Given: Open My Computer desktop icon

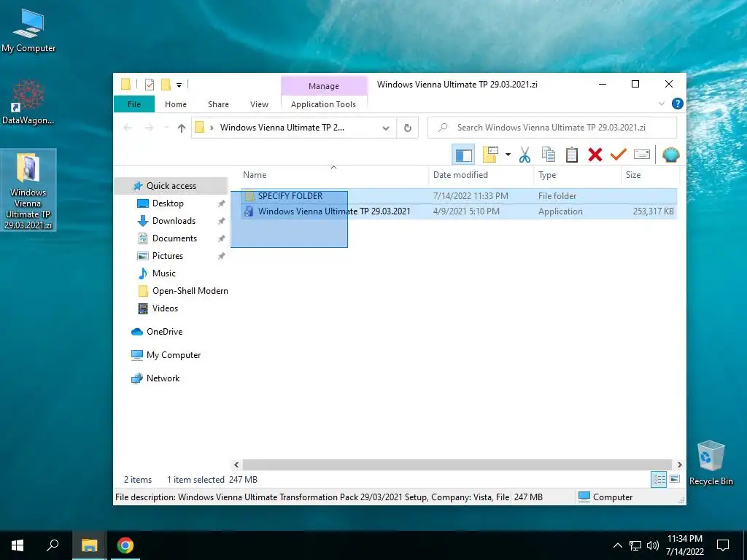Looking at the screenshot, I should click(x=28, y=30).
